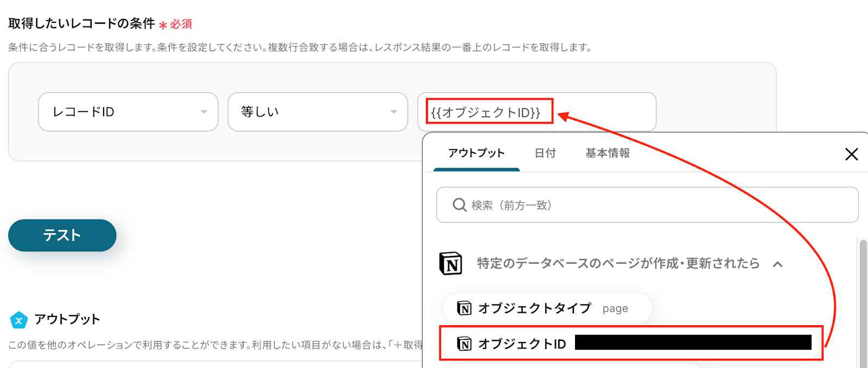This screenshot has width=868, height=368.
Task: Click the アウトプット section heading below テスト
Action: [67, 319]
